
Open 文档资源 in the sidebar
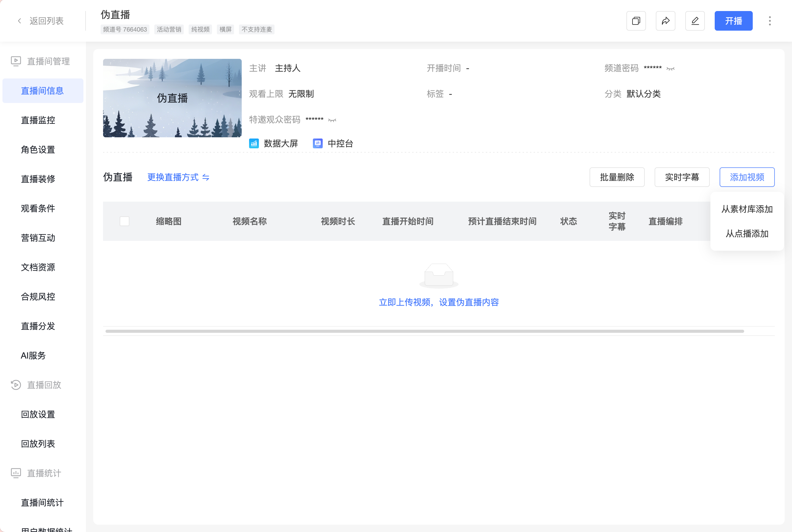(38, 267)
